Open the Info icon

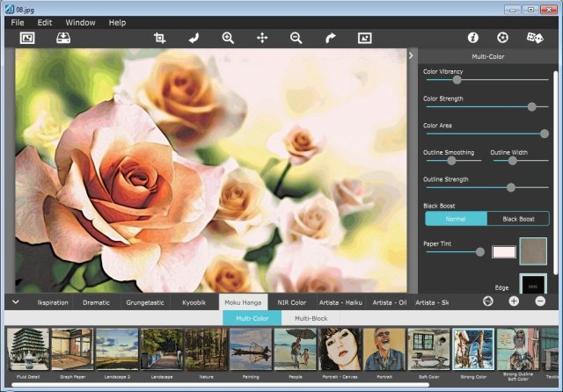pyautogui.click(x=472, y=38)
